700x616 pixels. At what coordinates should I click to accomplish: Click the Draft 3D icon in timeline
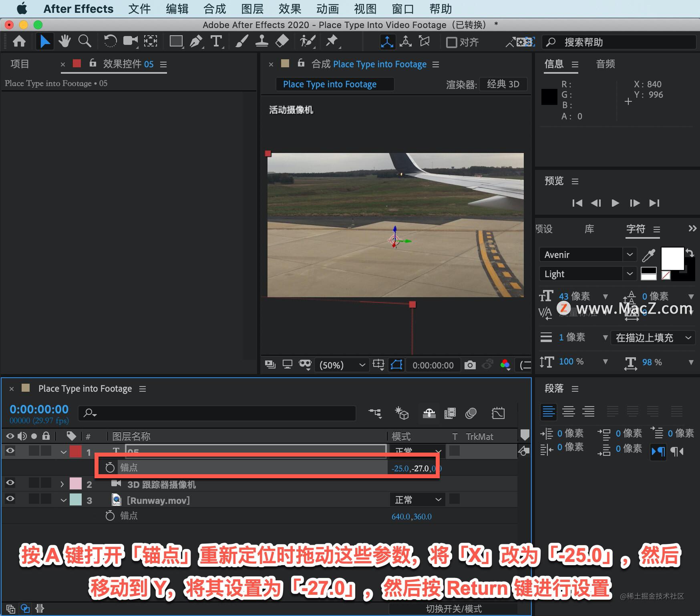point(402,413)
